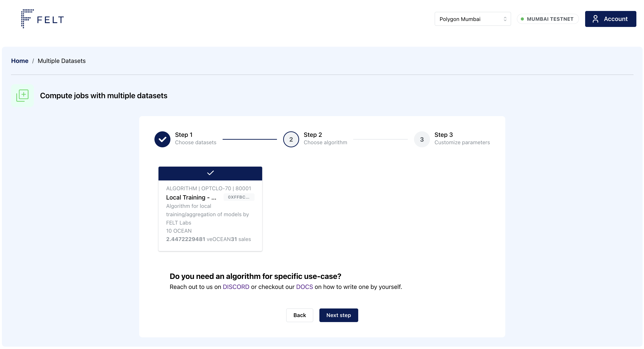Click the Back button
Viewport: 644px width, 349px height.
point(300,315)
